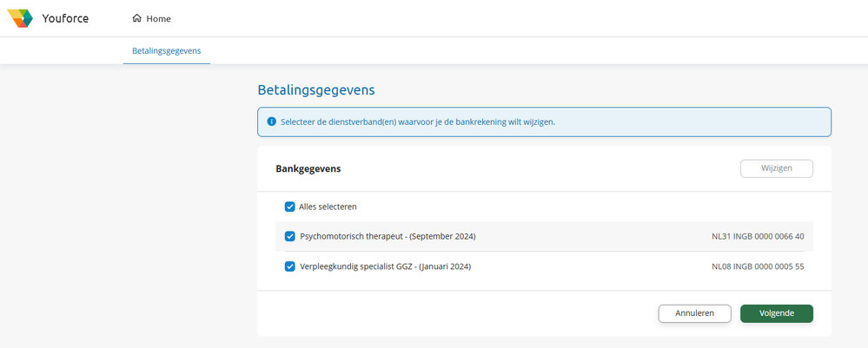
Task: Click the Youforce colorful logo icon
Action: point(20,18)
